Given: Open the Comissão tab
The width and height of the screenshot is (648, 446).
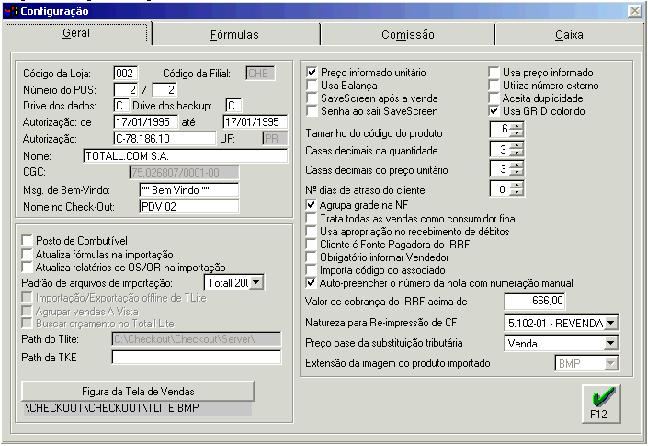Looking at the screenshot, I should pos(407,35).
